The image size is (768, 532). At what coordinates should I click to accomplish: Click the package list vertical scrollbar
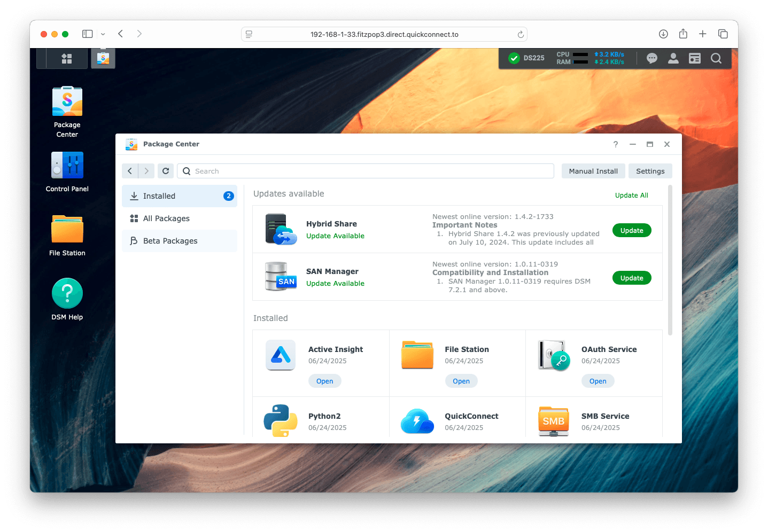coord(670,261)
